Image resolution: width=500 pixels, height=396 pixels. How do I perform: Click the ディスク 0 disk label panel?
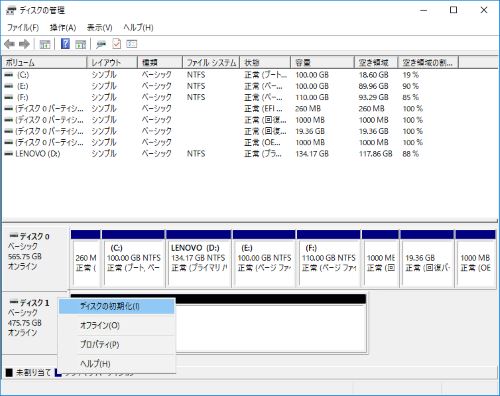[x=35, y=258]
